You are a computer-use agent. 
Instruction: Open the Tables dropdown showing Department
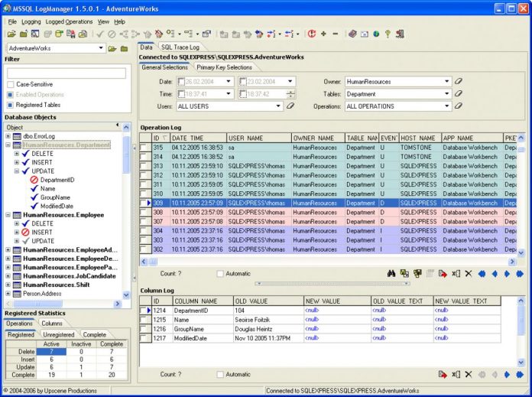447,94
